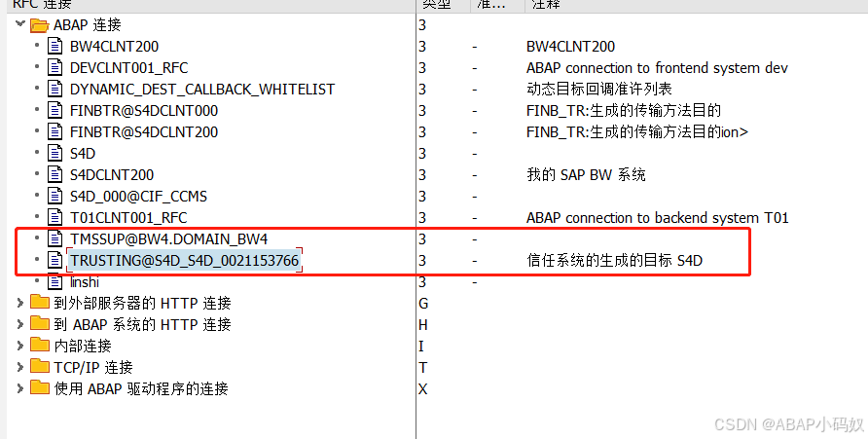Click the BW4CLNT200 comment text
The width and height of the screenshot is (868, 439).
pos(570,47)
